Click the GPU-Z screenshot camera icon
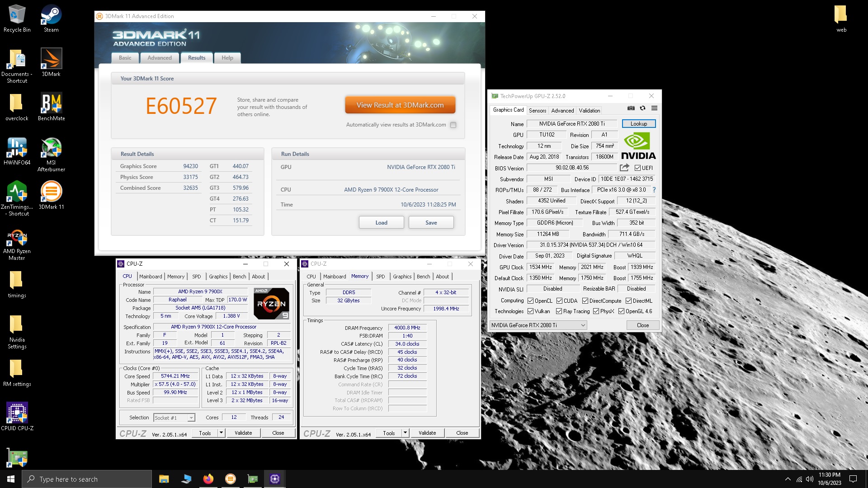Image resolution: width=868 pixels, height=488 pixels. coord(631,108)
